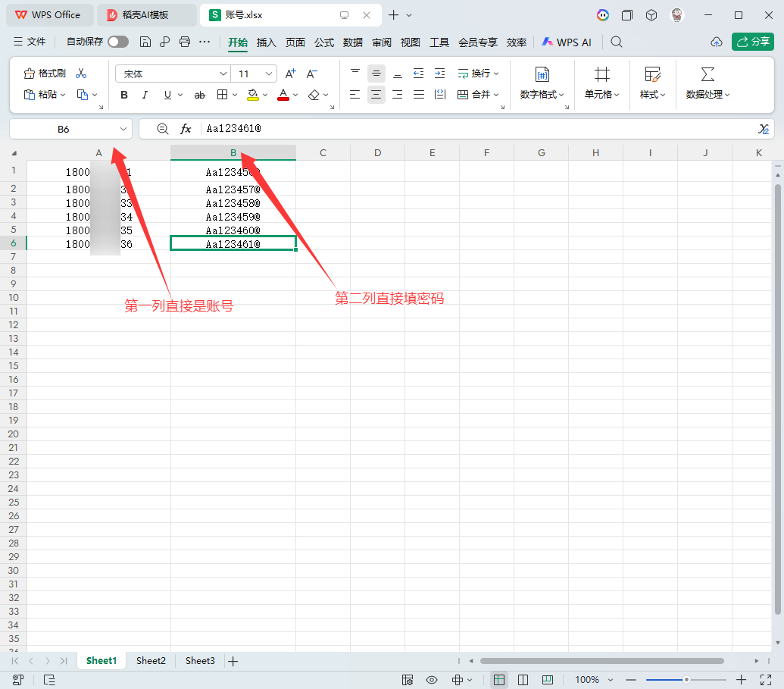Viewport: 784px width, 689px height.
Task: Click the increase font size icon
Action: tap(291, 74)
